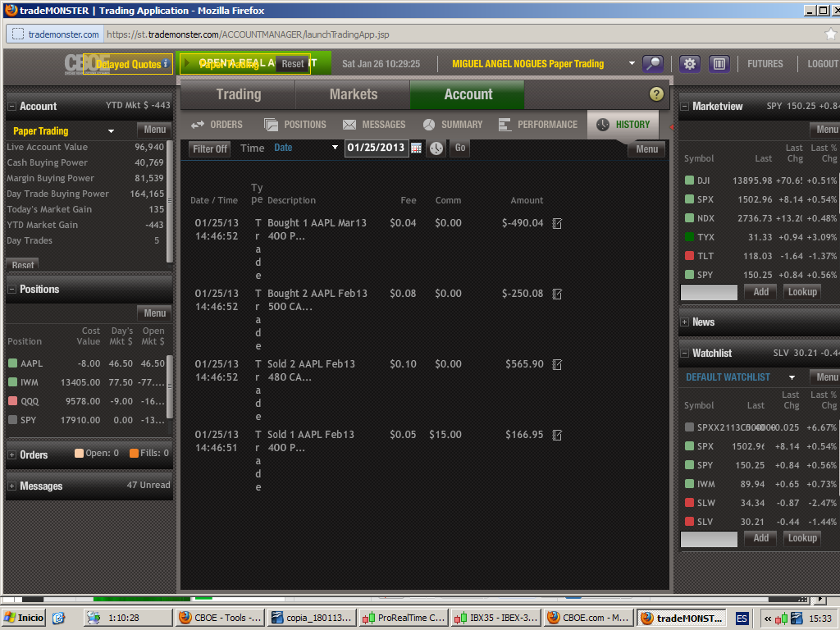Click the Live Account Value row
The width and height of the screenshot is (840, 630).
85,147
